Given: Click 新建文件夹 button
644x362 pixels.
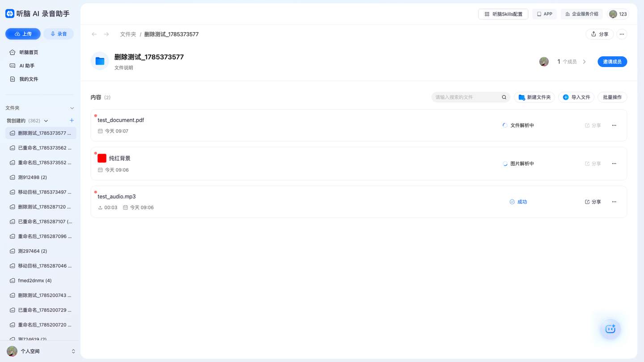Looking at the screenshot, I should [x=534, y=97].
